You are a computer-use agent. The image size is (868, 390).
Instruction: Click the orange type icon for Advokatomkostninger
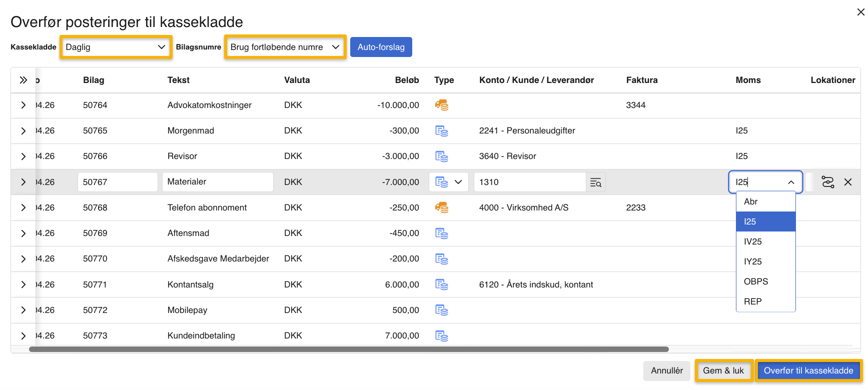(441, 105)
